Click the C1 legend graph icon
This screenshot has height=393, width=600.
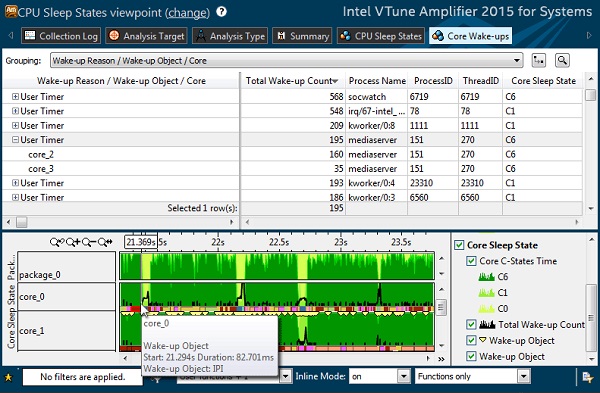[x=486, y=292]
